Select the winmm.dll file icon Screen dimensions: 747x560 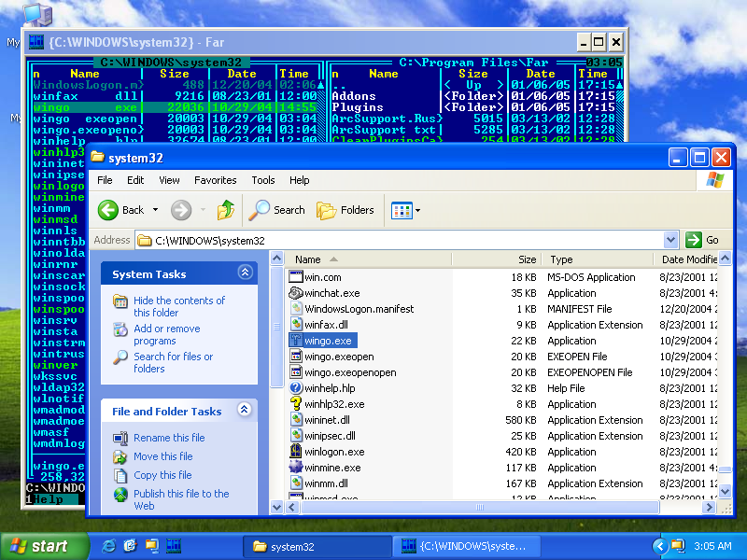296,483
